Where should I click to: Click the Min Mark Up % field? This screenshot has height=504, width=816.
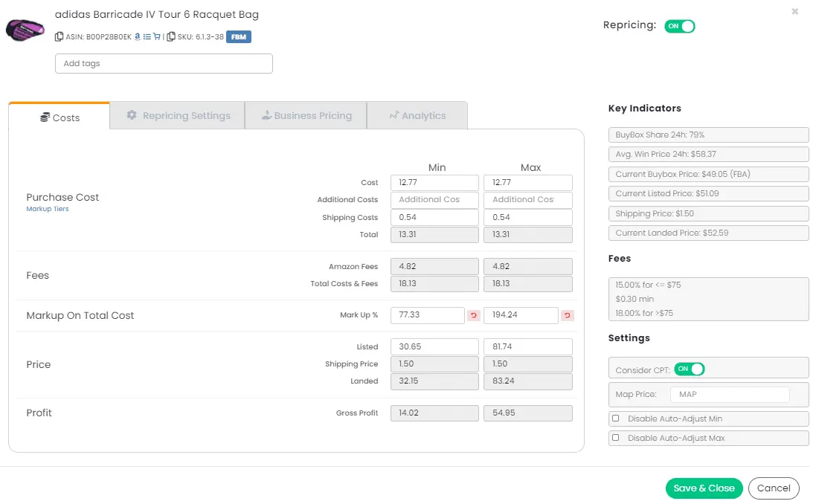[427, 315]
